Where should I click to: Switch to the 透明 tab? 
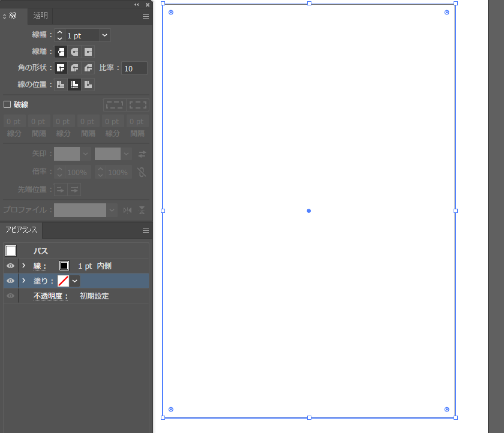[x=41, y=16]
